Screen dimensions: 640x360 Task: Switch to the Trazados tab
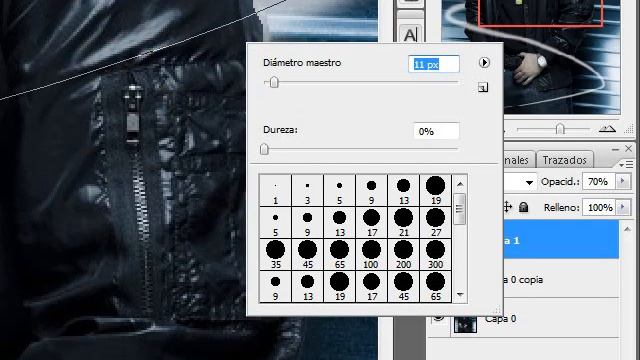pyautogui.click(x=564, y=160)
